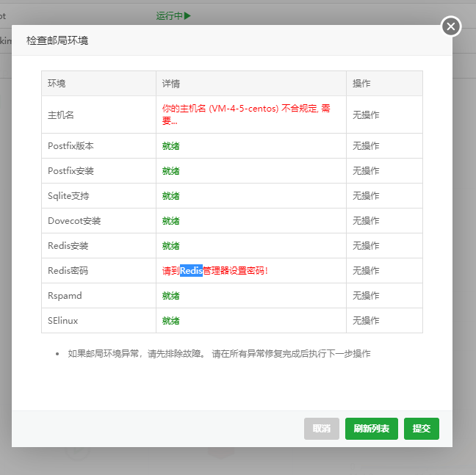Select the 主机名 row label
The width and height of the screenshot is (476, 475).
click(x=61, y=115)
